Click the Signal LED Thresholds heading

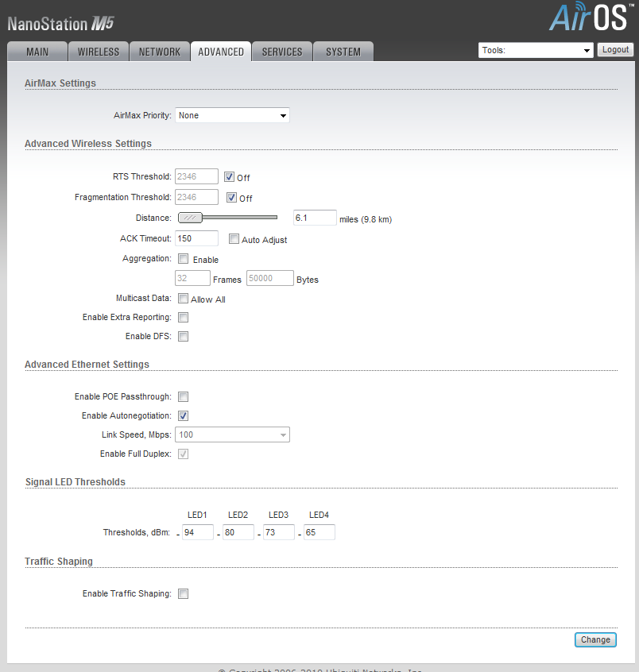tap(75, 482)
